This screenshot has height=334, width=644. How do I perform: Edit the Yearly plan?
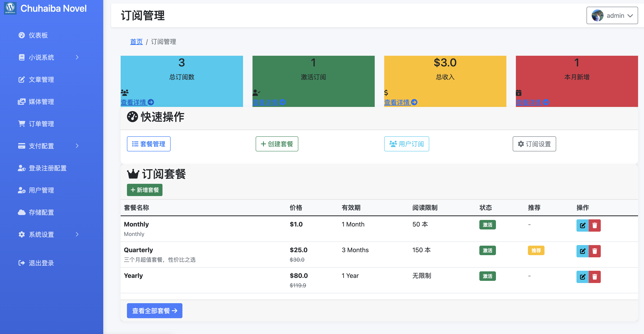582,277
